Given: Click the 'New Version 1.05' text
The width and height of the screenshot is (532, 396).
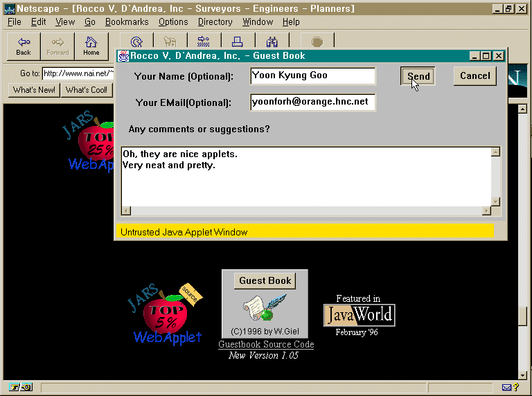Looking at the screenshot, I should (x=264, y=355).
